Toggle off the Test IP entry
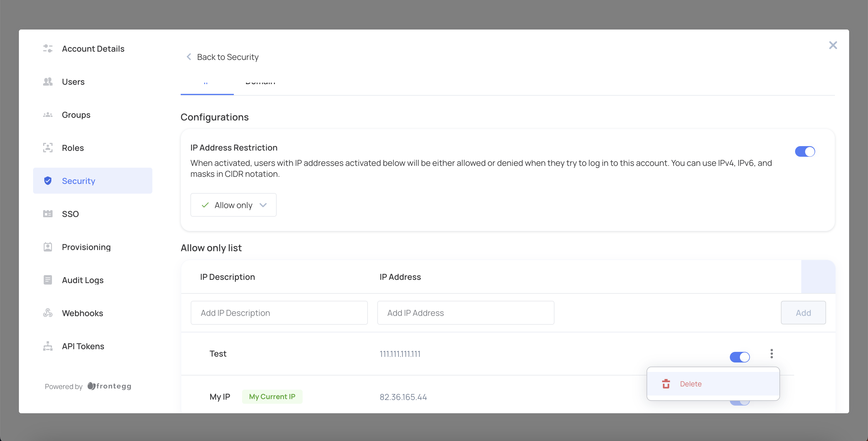The image size is (868, 441). [739, 357]
